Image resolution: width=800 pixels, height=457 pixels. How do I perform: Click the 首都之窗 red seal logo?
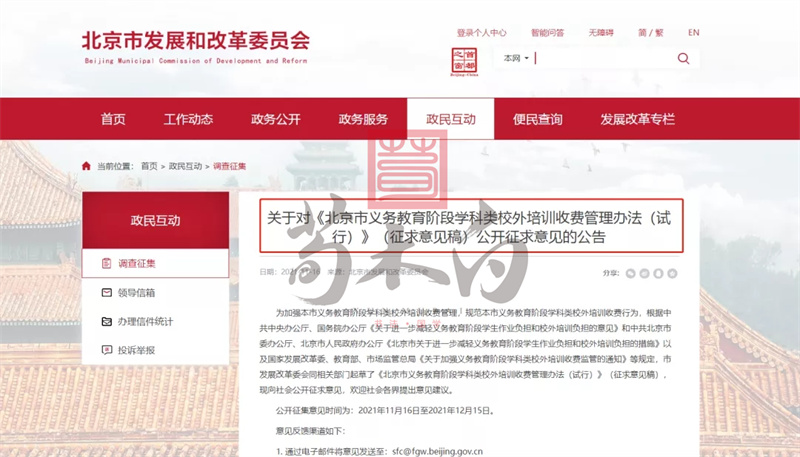pos(464,62)
